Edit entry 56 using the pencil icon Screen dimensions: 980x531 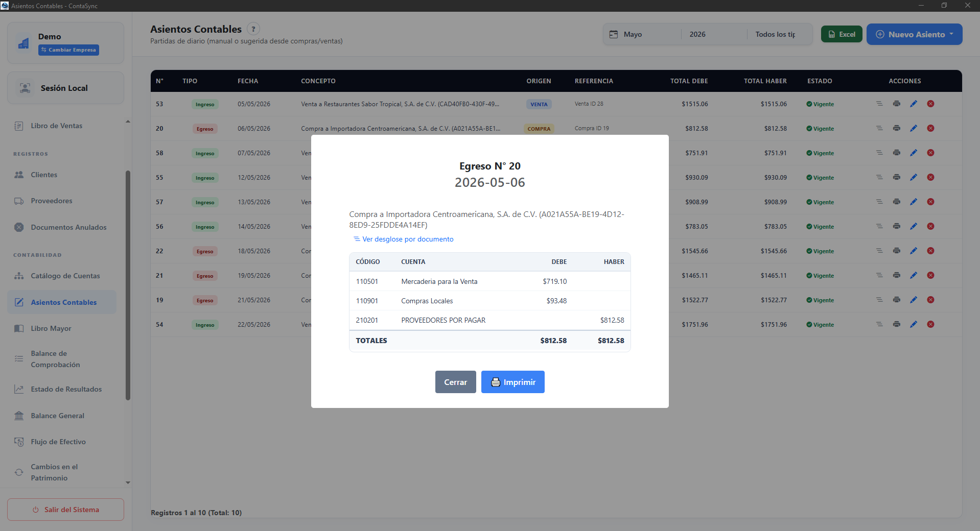tap(914, 226)
